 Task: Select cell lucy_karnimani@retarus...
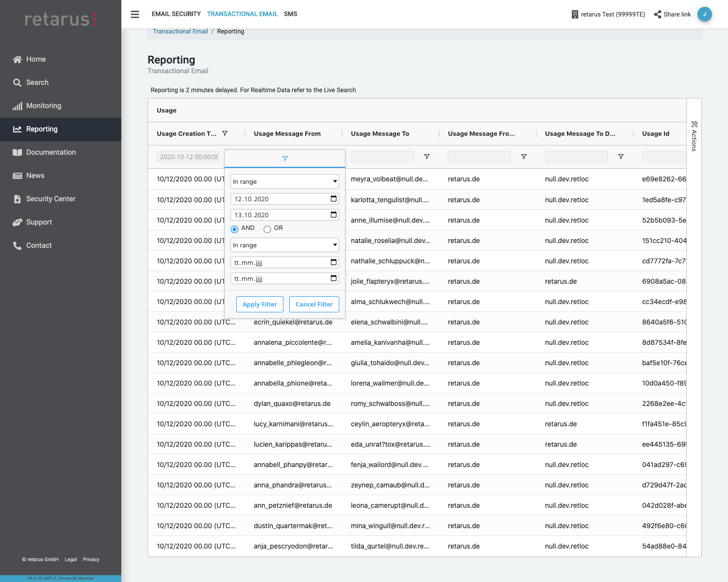[x=294, y=424]
